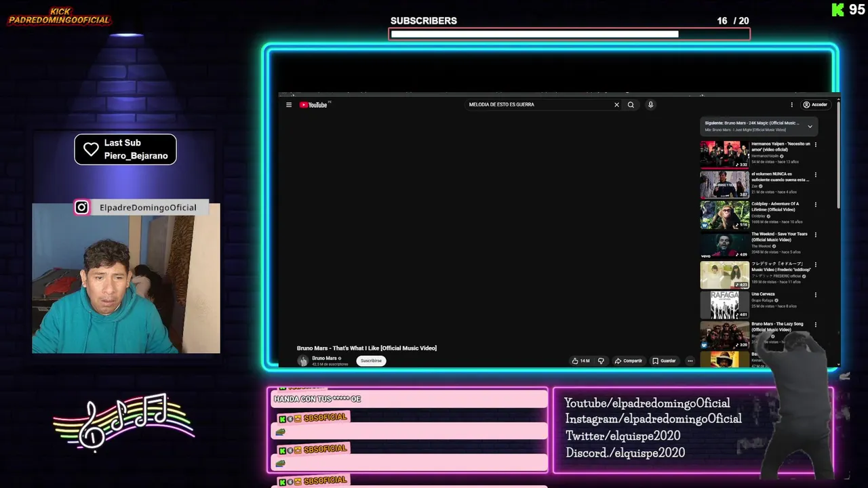Click the SUBSCRIBERS goal progress bar
The height and width of the screenshot is (488, 868).
570,34
